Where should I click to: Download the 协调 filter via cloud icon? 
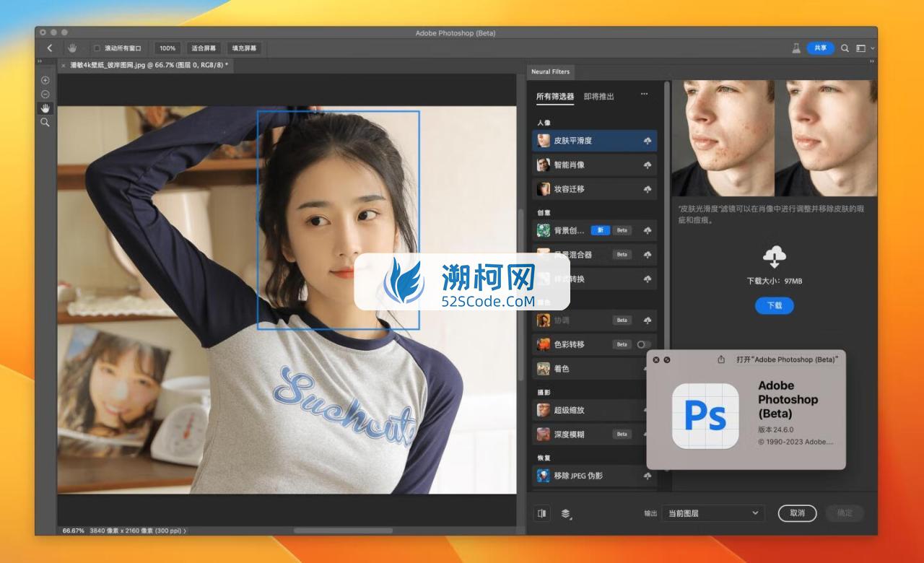[648, 320]
